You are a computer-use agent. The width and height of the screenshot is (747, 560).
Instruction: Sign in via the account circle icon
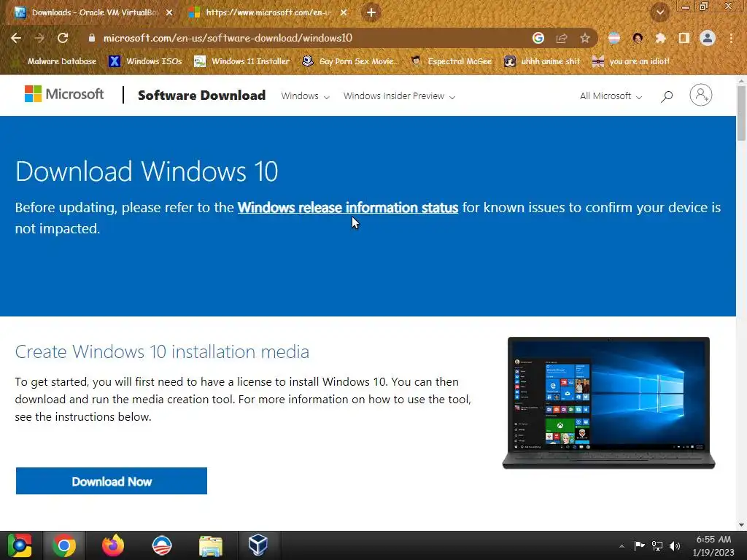(x=701, y=96)
